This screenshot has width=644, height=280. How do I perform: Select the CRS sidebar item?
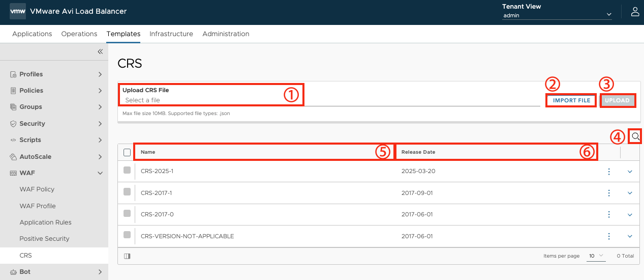(x=54, y=256)
